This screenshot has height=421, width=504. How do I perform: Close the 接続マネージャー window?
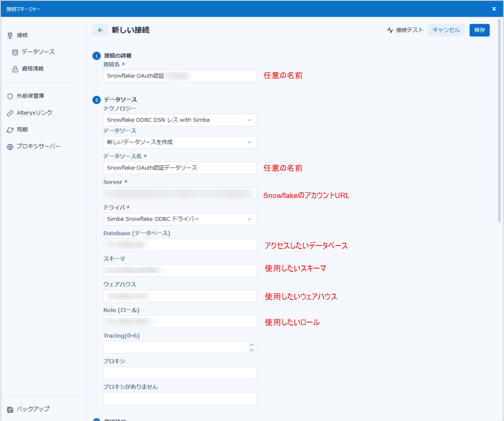point(494,9)
